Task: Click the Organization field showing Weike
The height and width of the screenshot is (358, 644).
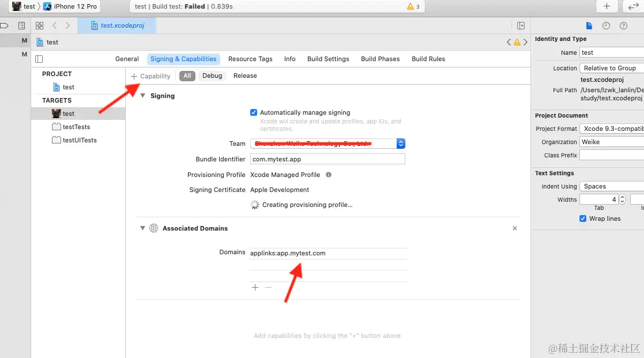Action: [x=612, y=142]
